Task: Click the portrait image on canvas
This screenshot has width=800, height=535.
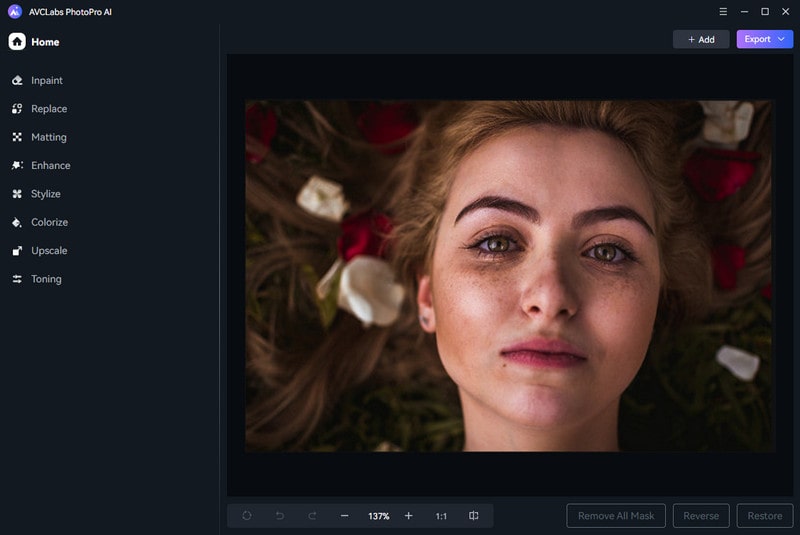Action: [508, 275]
